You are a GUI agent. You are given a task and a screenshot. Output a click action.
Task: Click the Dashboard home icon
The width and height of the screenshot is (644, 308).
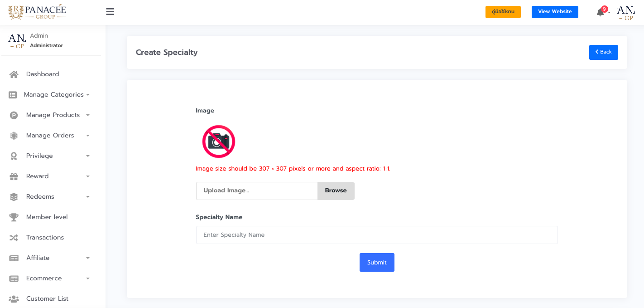pos(14,74)
